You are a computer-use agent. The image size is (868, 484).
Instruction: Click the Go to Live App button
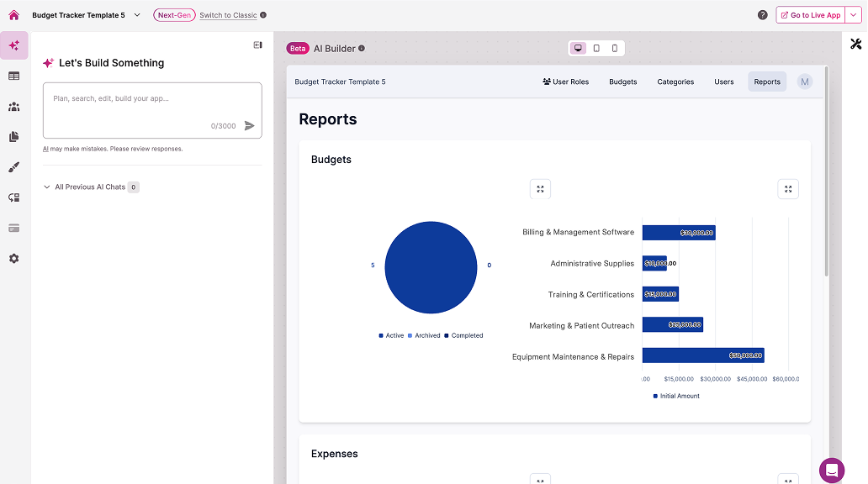tap(810, 15)
